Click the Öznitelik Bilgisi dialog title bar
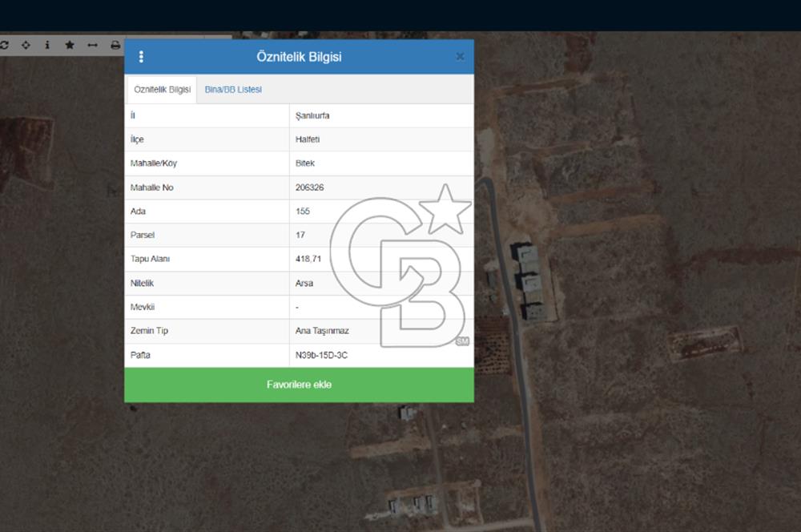The height and width of the screenshot is (532, 801). [x=299, y=57]
